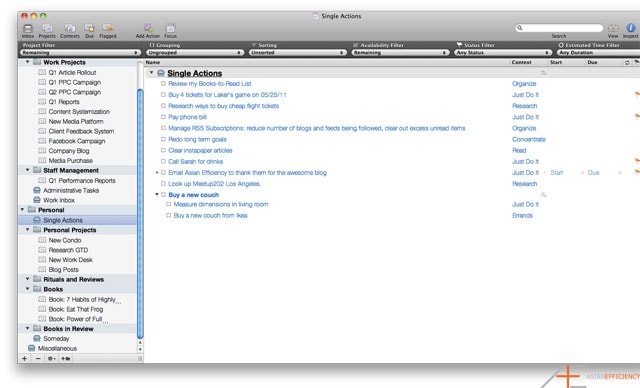Open the Inbox toolbar icon
Image resolution: width=640 pixels, height=388 pixels.
click(x=28, y=28)
